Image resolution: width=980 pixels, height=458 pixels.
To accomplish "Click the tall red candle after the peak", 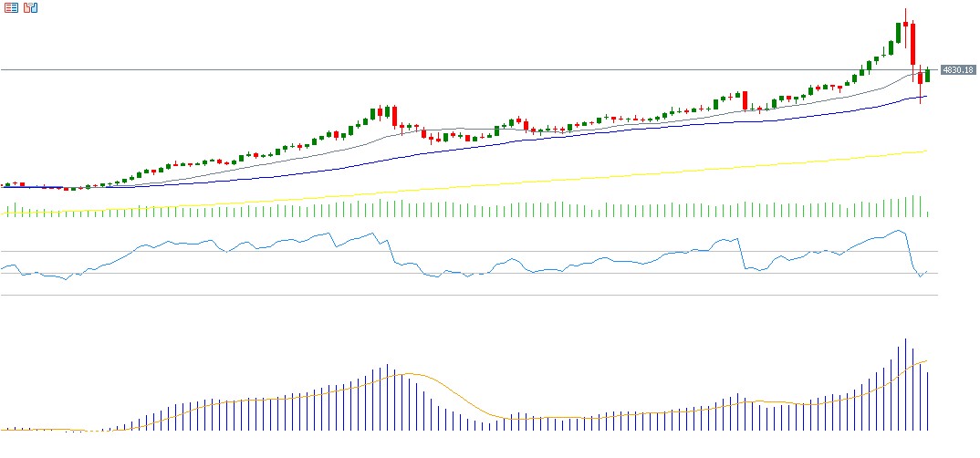I will 912,44.
